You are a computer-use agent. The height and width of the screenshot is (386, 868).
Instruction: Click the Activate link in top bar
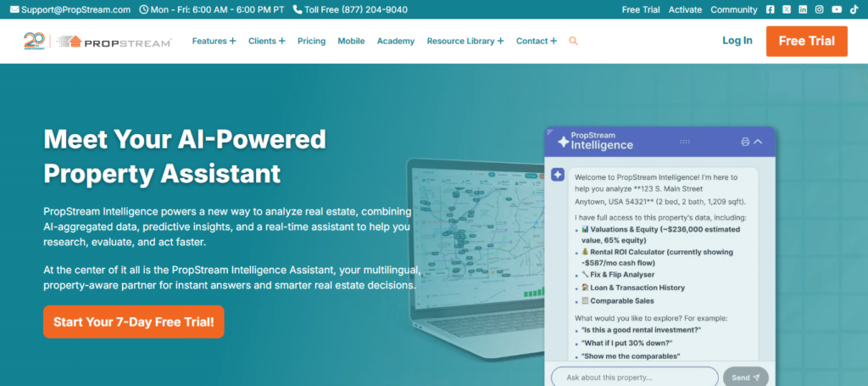click(x=685, y=9)
